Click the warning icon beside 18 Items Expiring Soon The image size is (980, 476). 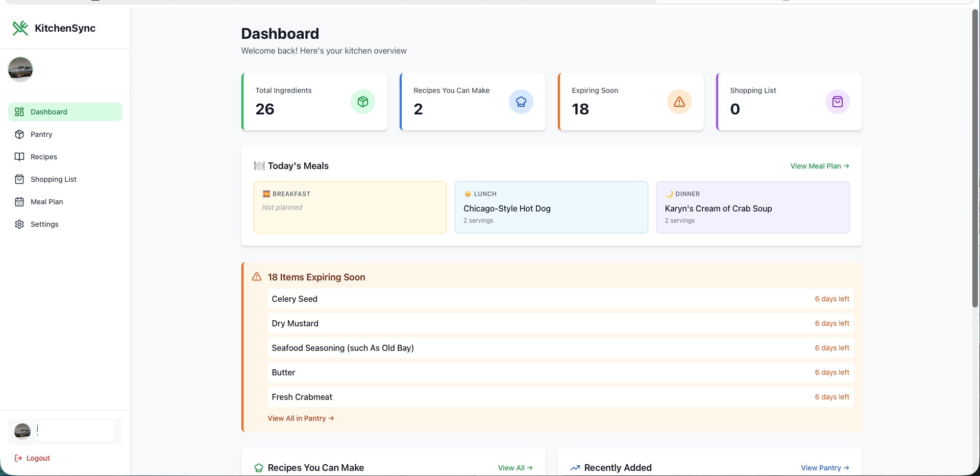click(257, 277)
